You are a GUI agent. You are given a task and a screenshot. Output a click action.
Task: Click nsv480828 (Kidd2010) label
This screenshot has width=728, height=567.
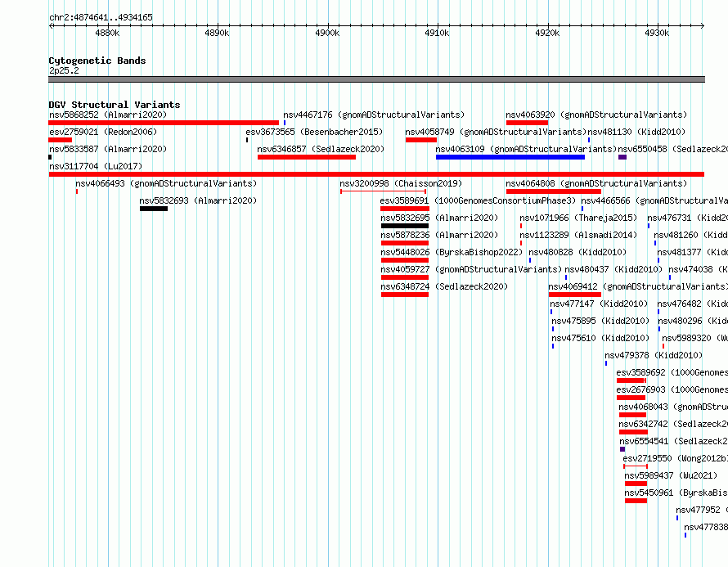577,252
